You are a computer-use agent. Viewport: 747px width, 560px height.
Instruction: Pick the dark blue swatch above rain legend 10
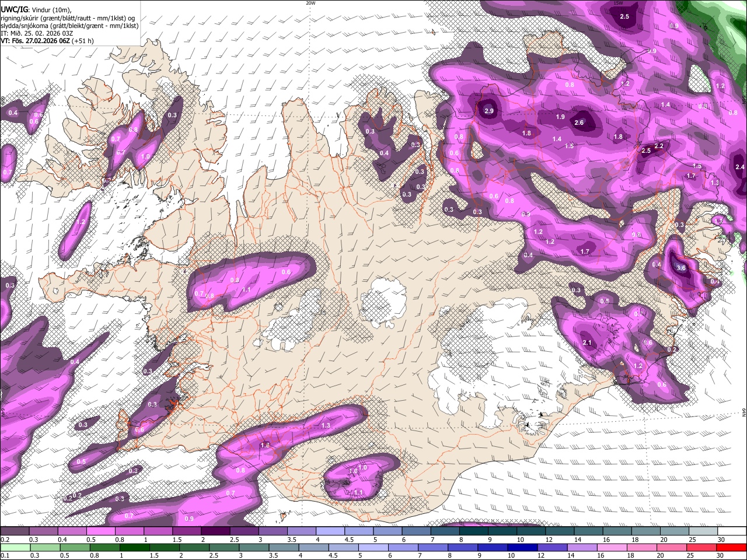point(522,547)
